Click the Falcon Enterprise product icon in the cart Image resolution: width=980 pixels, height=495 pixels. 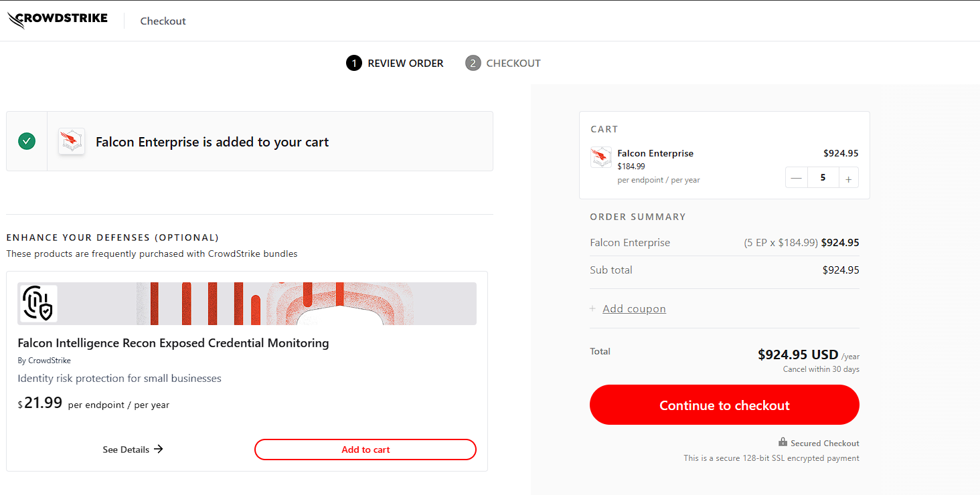[601, 157]
